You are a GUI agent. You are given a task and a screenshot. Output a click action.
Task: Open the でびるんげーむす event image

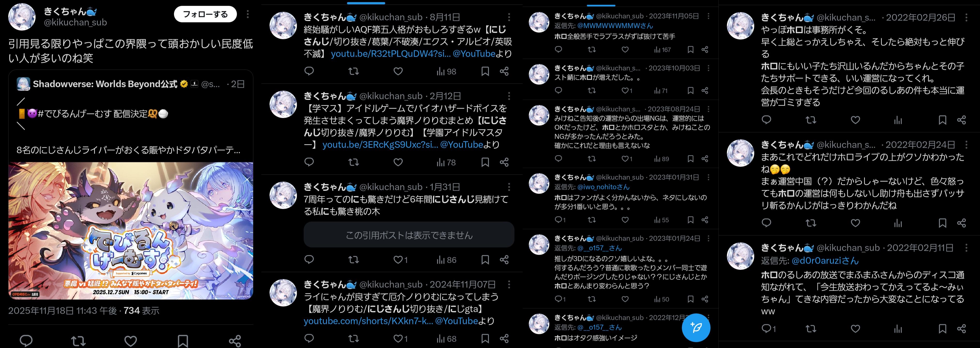[130, 231]
